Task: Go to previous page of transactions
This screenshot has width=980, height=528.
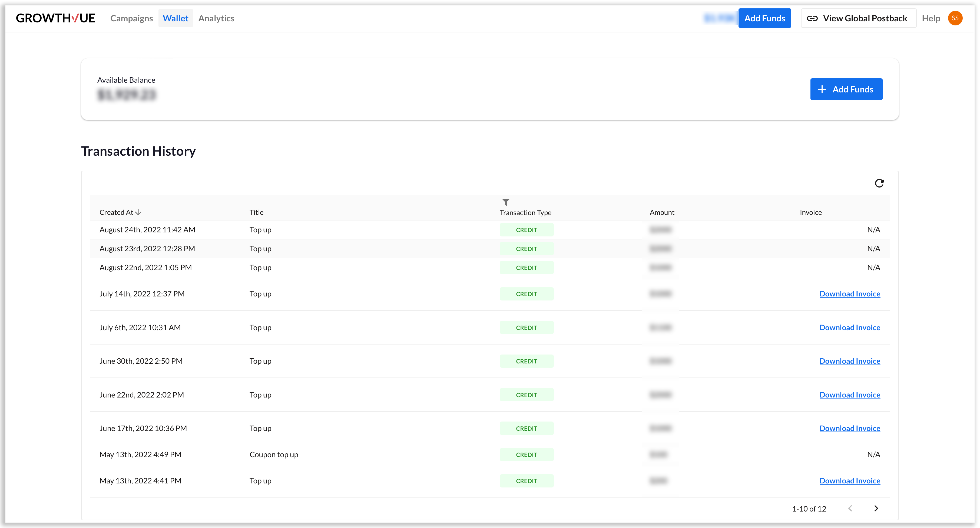Action: pyautogui.click(x=850, y=508)
